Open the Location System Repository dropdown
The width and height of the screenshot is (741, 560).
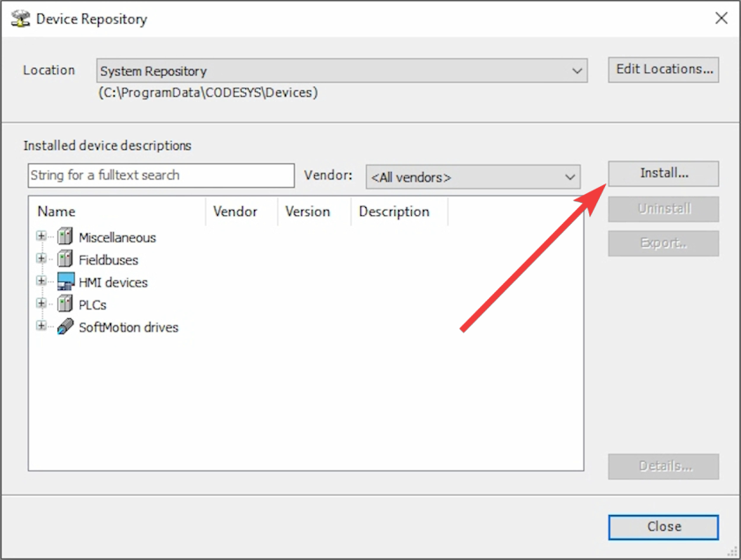click(341, 71)
